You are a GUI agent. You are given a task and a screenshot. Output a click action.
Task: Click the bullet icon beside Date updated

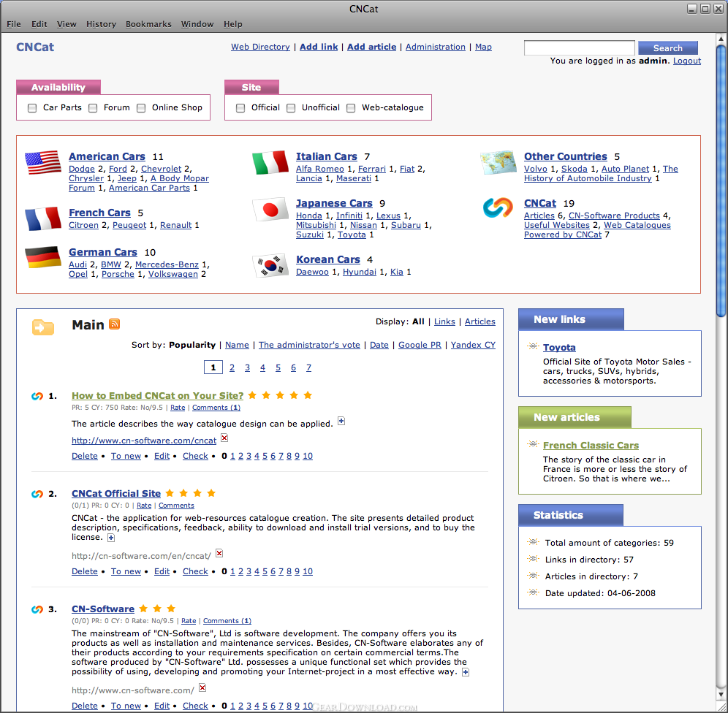(533, 592)
